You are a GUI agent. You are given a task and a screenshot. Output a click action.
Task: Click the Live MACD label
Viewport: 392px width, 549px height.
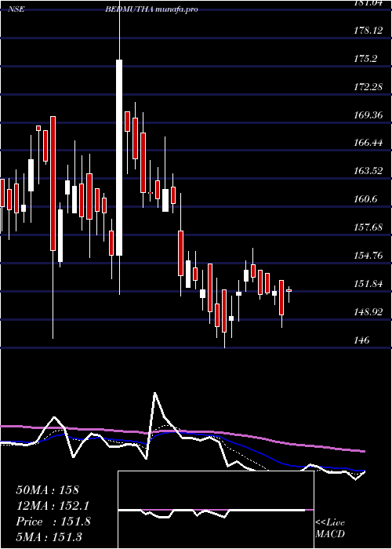point(330,528)
